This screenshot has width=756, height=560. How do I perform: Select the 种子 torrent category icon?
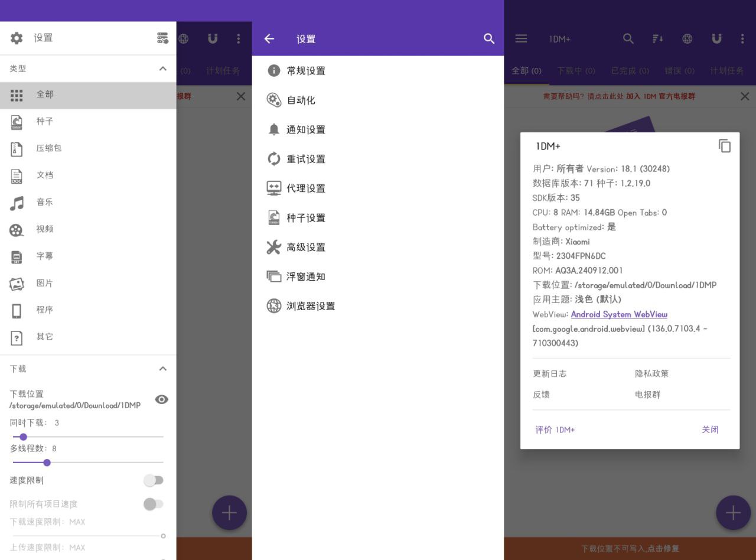coord(17,122)
